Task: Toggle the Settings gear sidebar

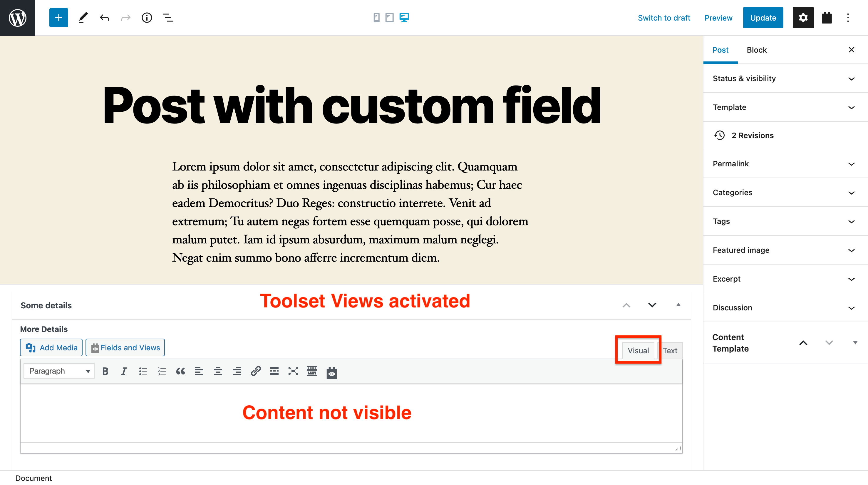Action: (x=803, y=18)
